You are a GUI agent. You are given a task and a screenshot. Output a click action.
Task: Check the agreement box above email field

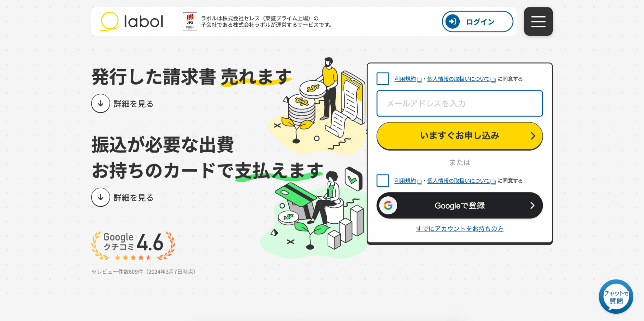383,79
